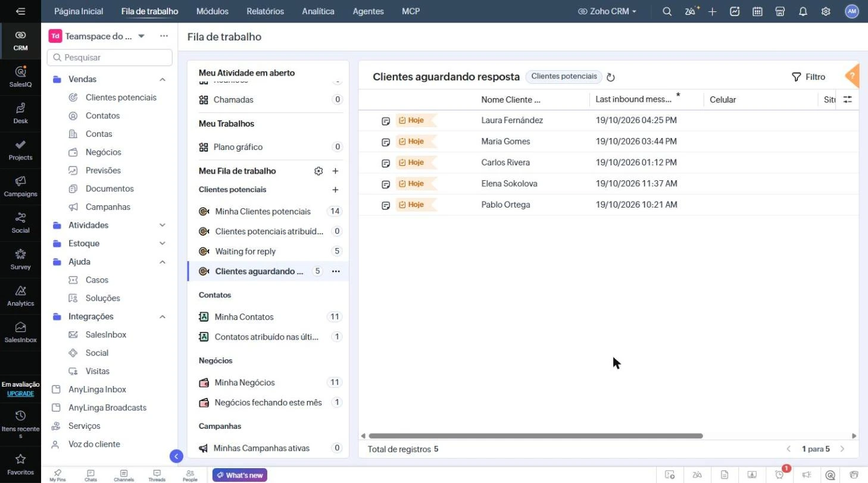This screenshot has width=868, height=483.
Task: Open the Analítica tab
Action: pyautogui.click(x=318, y=11)
